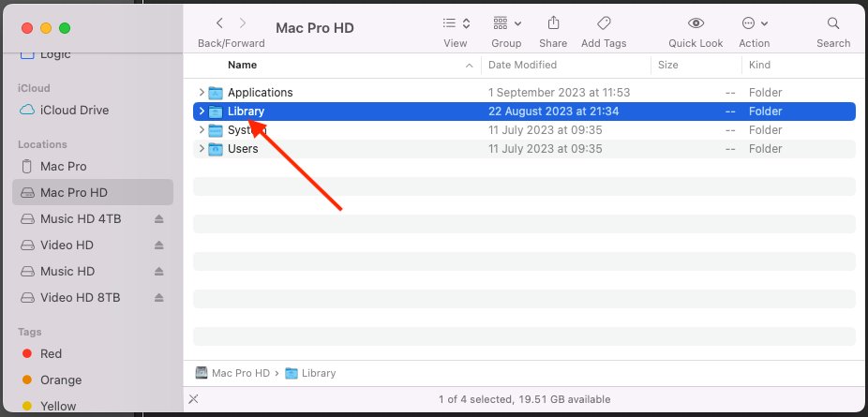Select the Users folder icon
This screenshot has height=417, width=868.
pyautogui.click(x=216, y=149)
